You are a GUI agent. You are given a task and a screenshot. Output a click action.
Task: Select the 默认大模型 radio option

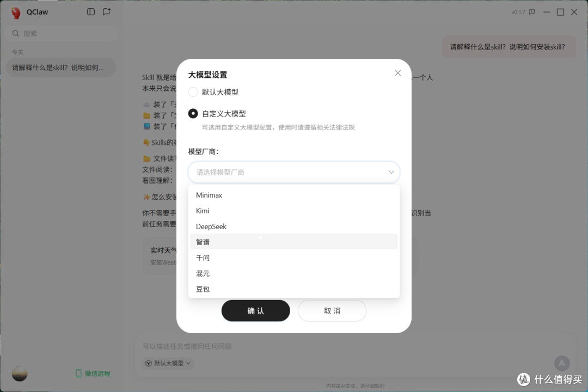click(x=193, y=92)
